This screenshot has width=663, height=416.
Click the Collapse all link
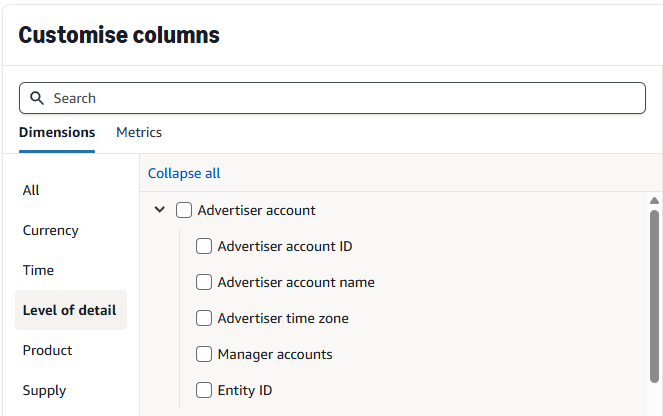[184, 173]
